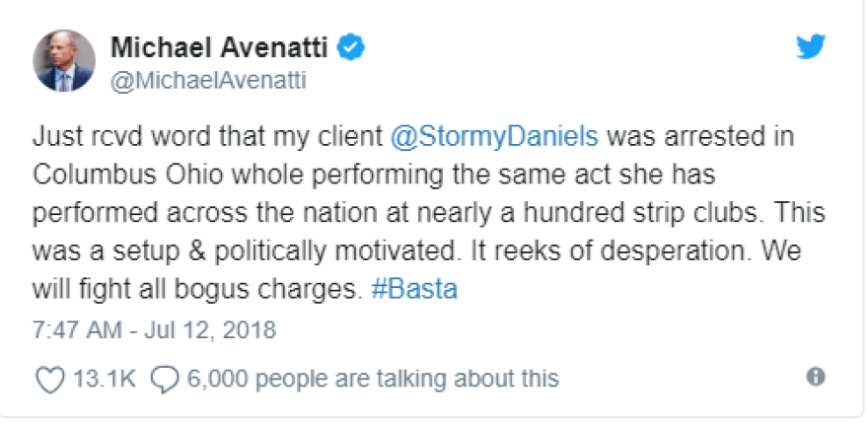Visit the @MichaelAvenatti handle link

[208, 80]
